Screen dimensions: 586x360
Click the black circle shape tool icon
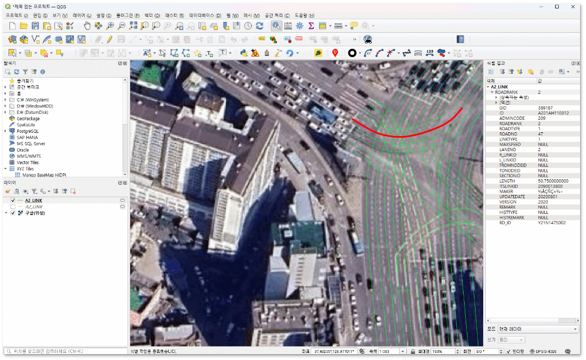(352, 53)
